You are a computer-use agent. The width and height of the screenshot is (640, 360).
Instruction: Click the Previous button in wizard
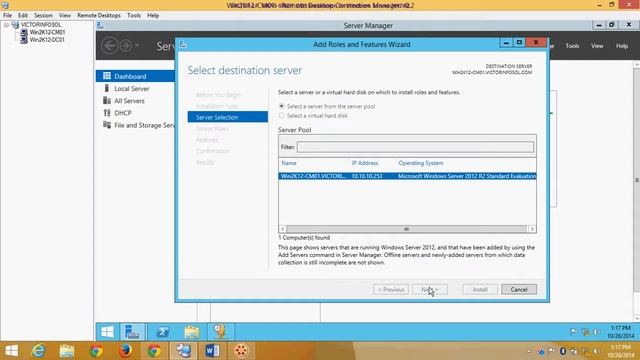click(391, 289)
